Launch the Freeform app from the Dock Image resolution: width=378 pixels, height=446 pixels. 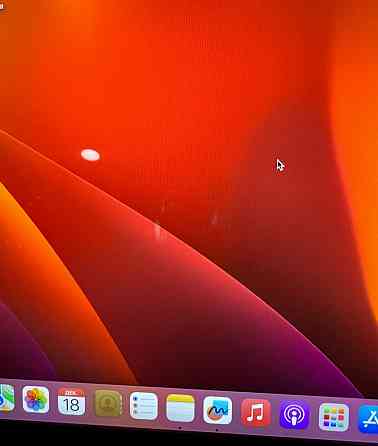(x=218, y=410)
